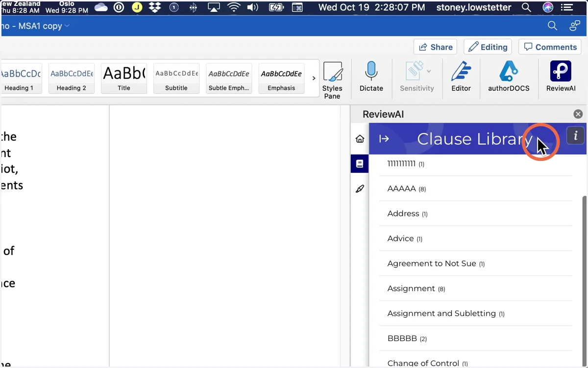The width and height of the screenshot is (588, 368).
Task: Apply the Heading 2 style
Action: coord(72,78)
